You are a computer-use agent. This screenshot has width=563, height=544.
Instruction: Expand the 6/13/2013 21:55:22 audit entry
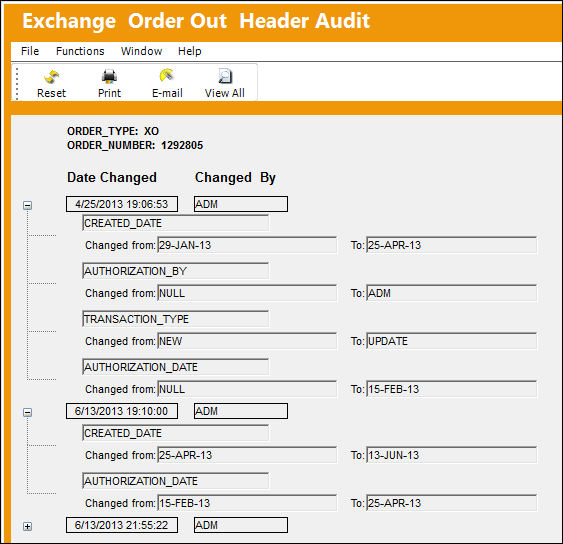[x=28, y=526]
